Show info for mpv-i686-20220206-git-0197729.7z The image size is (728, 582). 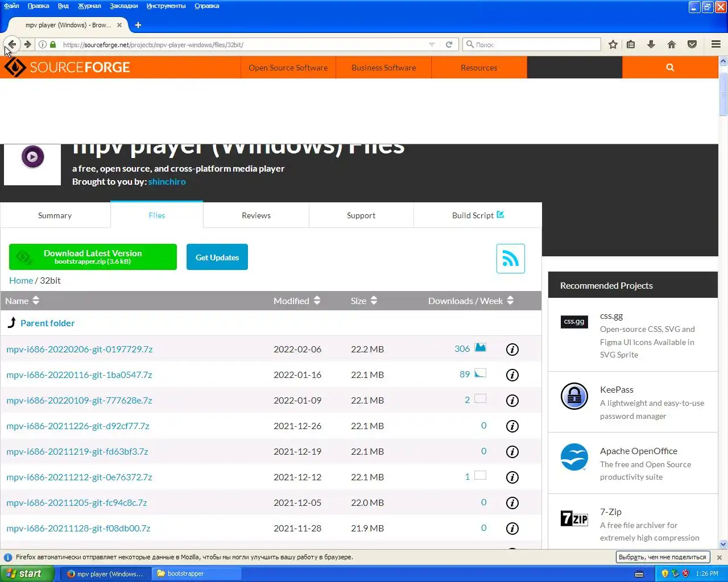point(512,350)
